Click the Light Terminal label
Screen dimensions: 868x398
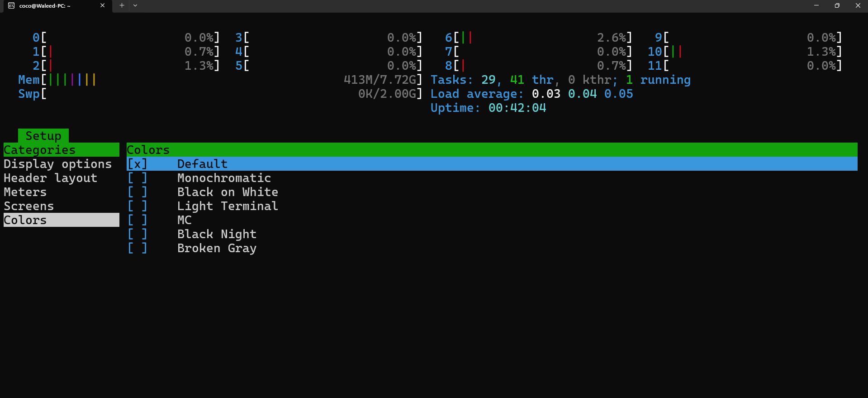point(228,206)
